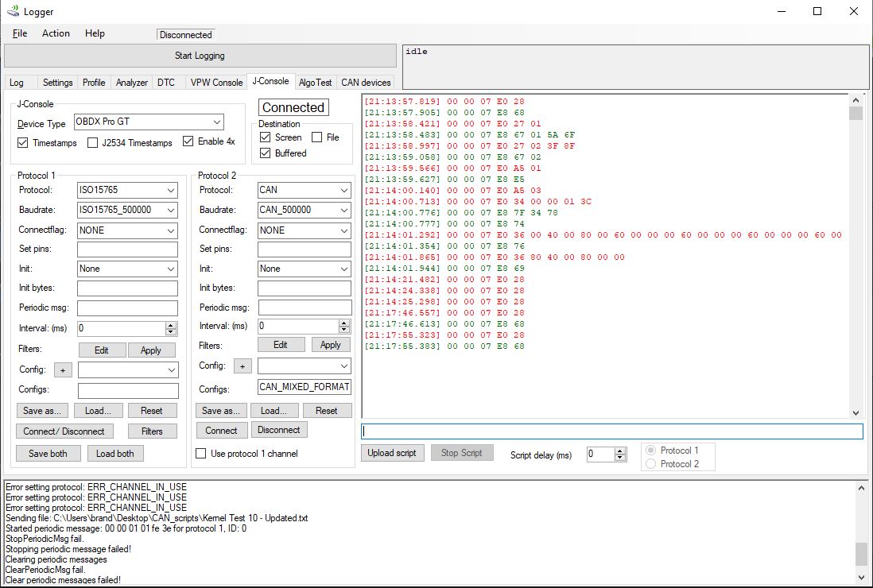The height and width of the screenshot is (588, 873).
Task: Decrease Protocol 2 Interval with down arrow
Action: [344, 329]
